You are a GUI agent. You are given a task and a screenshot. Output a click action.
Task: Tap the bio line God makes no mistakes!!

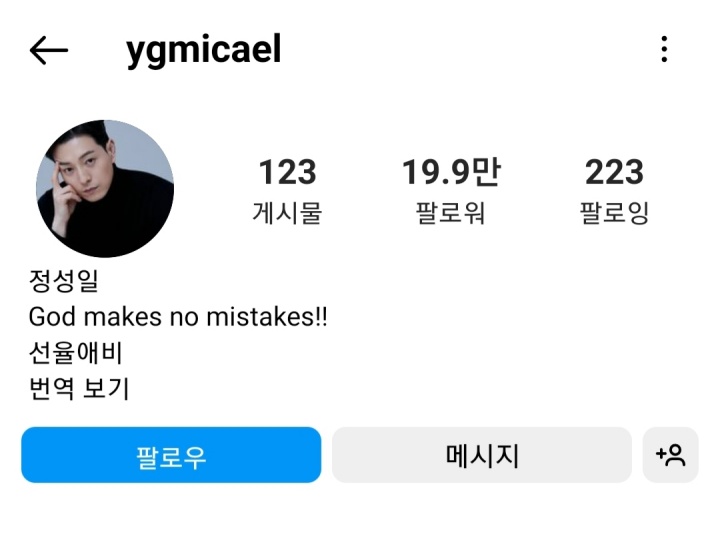(178, 316)
